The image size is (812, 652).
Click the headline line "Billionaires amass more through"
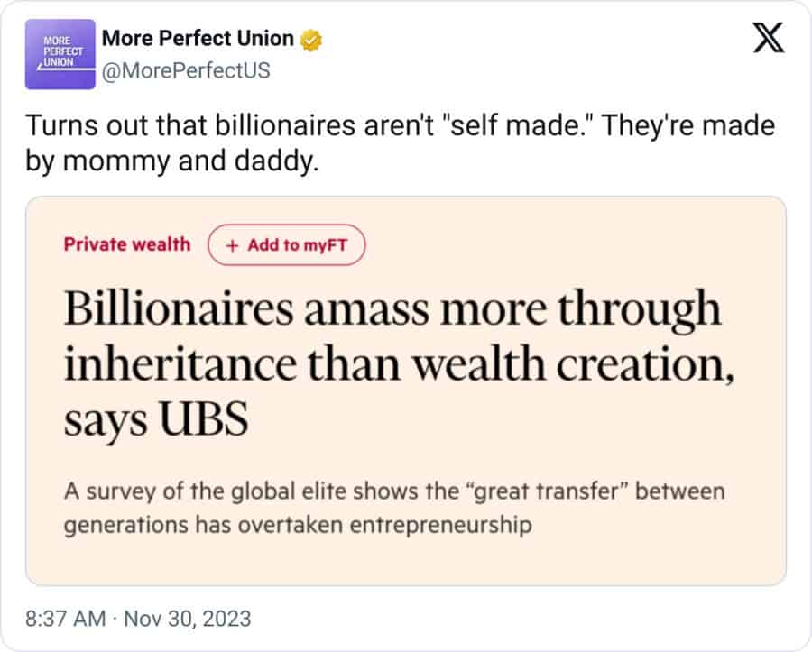[x=392, y=310]
